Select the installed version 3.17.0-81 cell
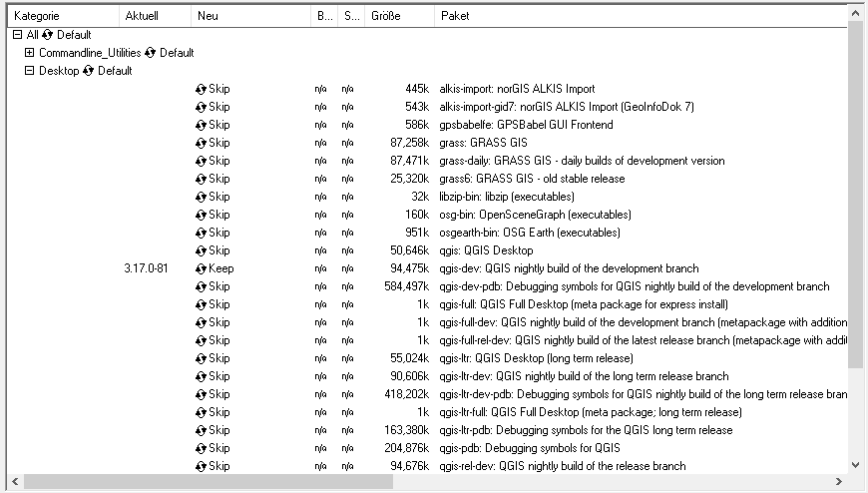The height and width of the screenshot is (493, 868). click(x=146, y=268)
